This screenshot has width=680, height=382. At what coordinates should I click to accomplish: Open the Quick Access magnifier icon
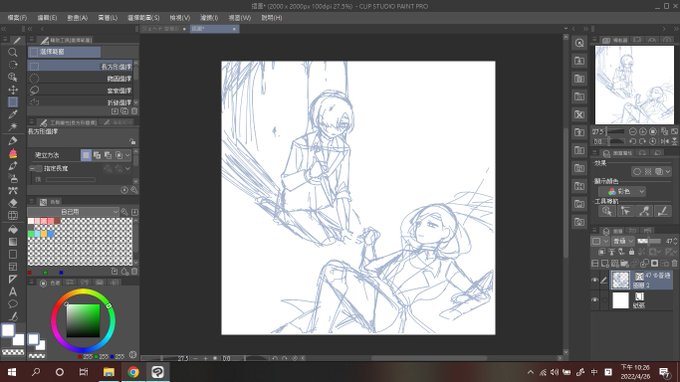click(x=579, y=43)
